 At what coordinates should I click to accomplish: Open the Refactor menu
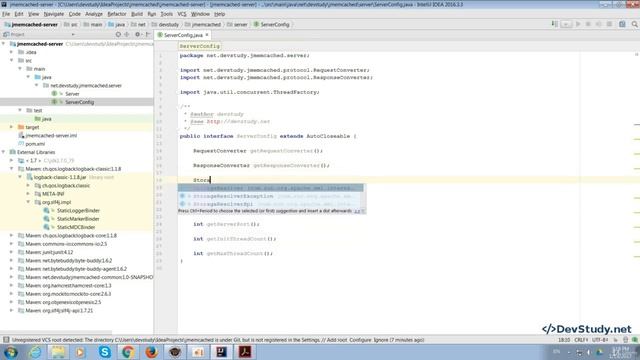pos(117,14)
